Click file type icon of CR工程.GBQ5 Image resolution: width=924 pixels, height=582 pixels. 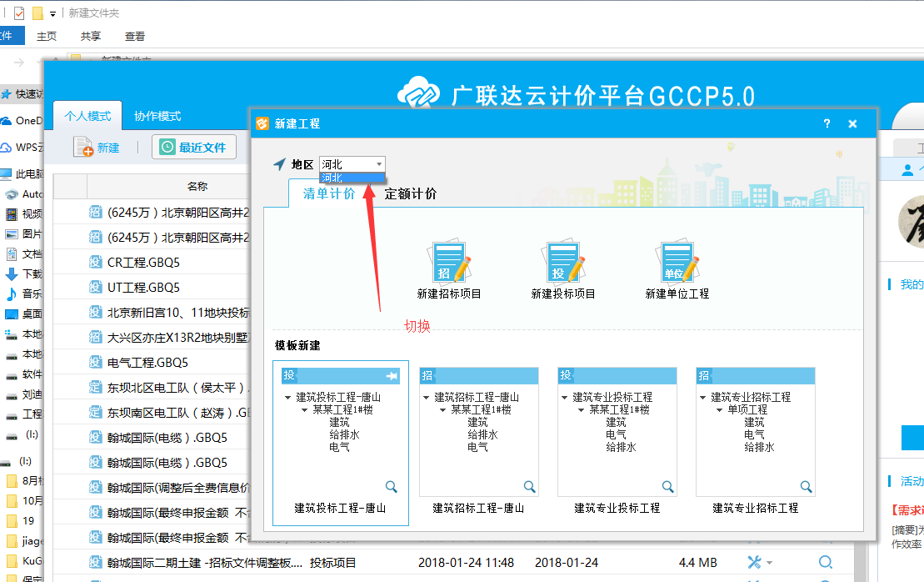click(96, 262)
